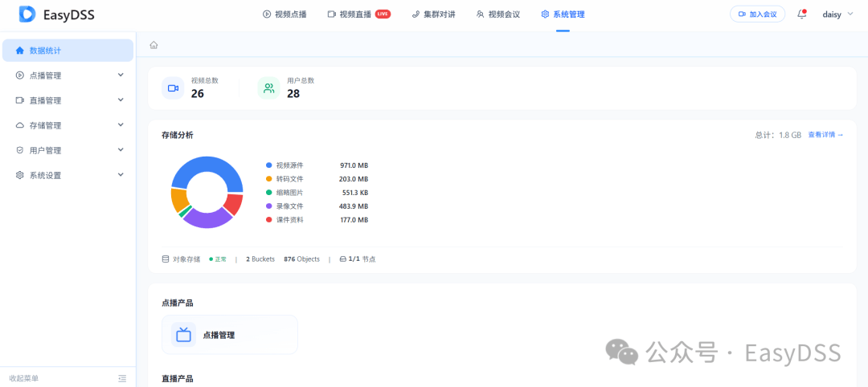Screen dimensions: 868x387
Task: Click the cloud icon next to 存储管理
Action: (20, 125)
